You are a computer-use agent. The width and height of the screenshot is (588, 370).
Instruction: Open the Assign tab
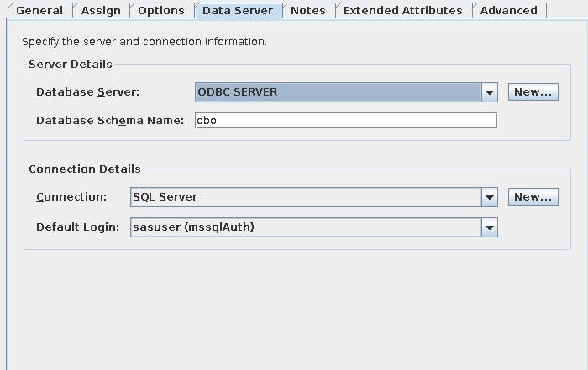[x=101, y=11]
